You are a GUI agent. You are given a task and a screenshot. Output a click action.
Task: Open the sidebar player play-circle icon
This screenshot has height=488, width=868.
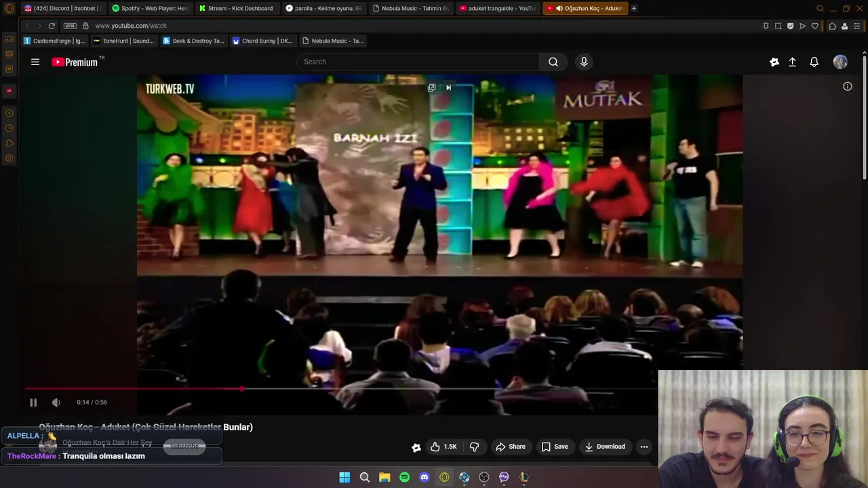click(x=9, y=113)
